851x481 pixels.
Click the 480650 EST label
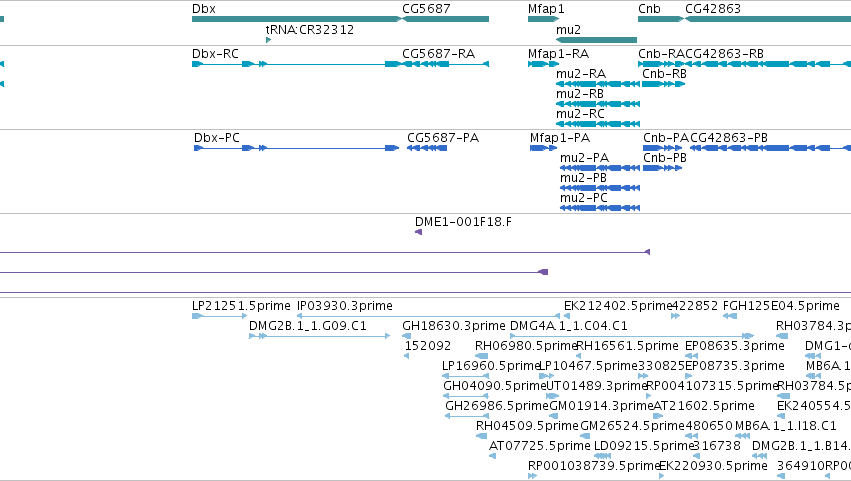[x=709, y=427]
